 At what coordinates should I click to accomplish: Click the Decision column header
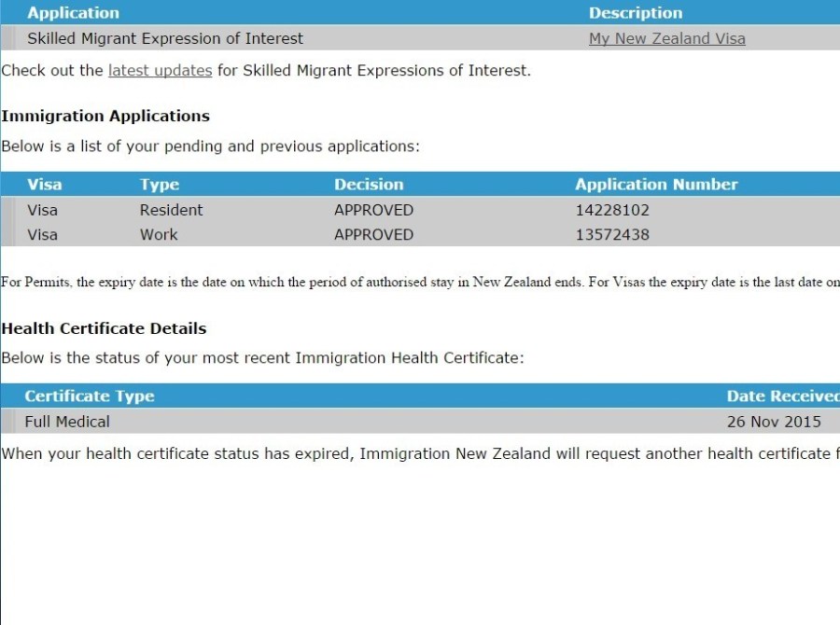pos(369,185)
